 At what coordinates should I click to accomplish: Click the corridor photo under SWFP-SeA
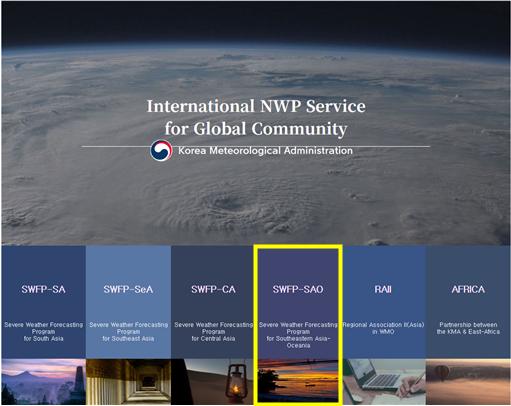click(x=128, y=382)
